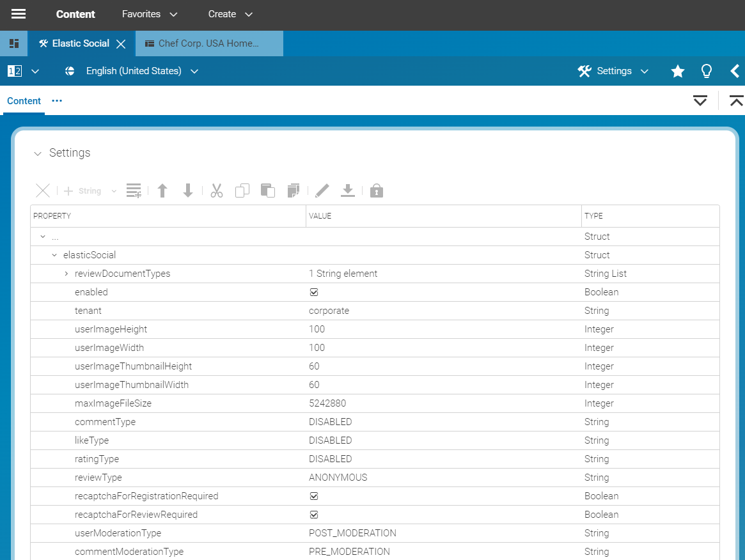Edit the value with the pencil icon
The height and width of the screenshot is (560, 745).
coord(322,191)
